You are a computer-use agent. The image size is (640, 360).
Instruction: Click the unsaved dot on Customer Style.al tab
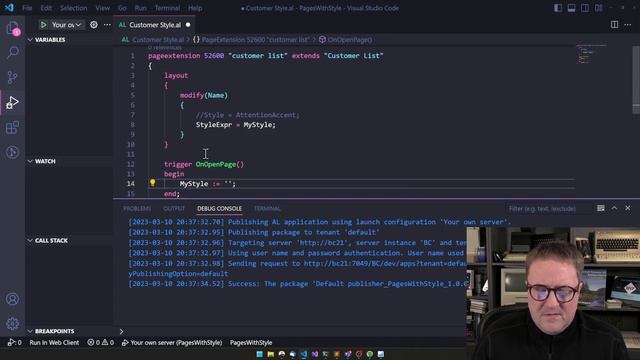point(188,25)
